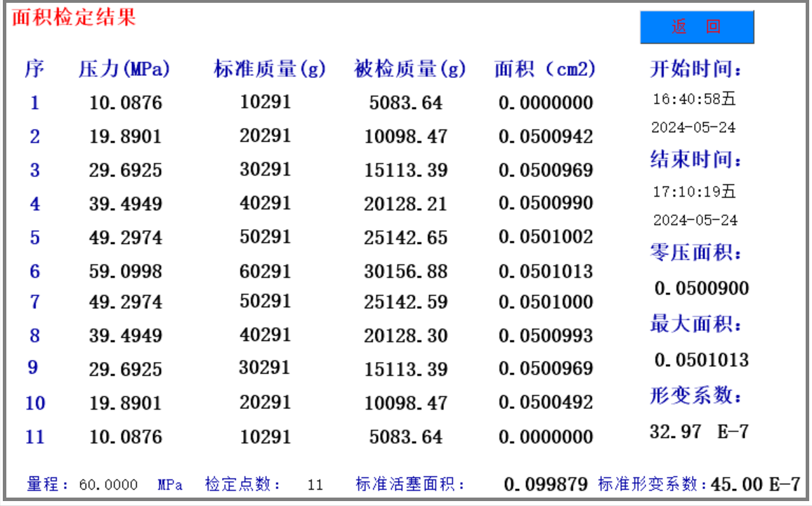
Task: Click the 返回 button
Action: coord(697,27)
